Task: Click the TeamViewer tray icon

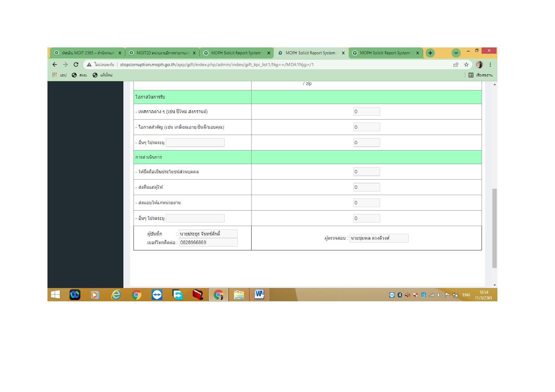Action: click(x=392, y=295)
